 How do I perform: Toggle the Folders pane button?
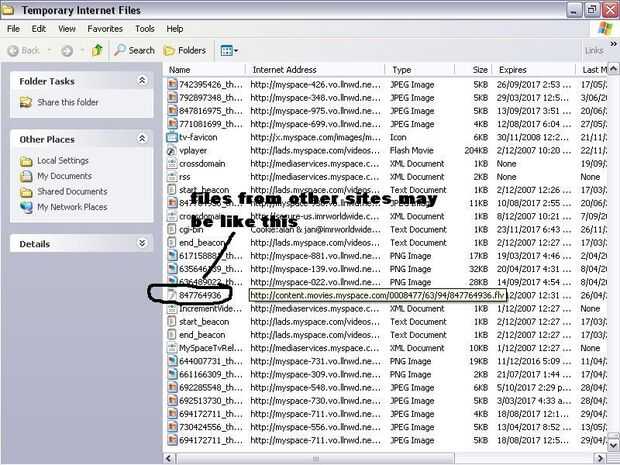coord(185,50)
